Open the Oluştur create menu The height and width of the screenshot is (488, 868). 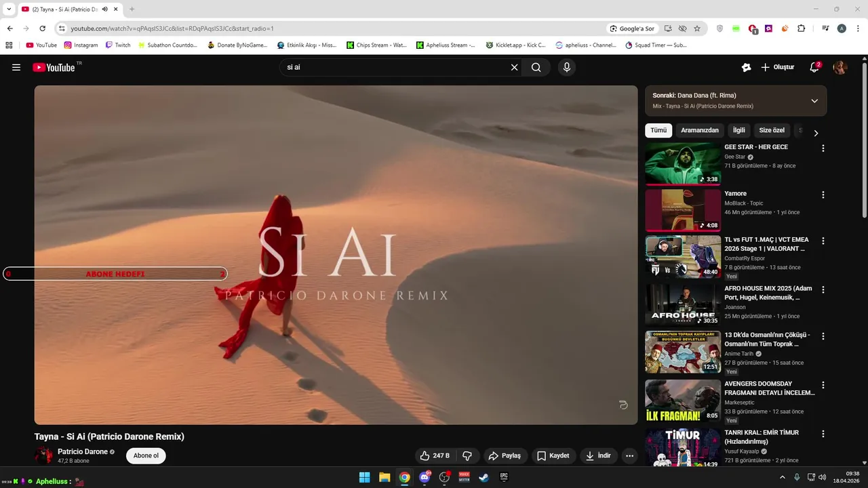click(777, 67)
